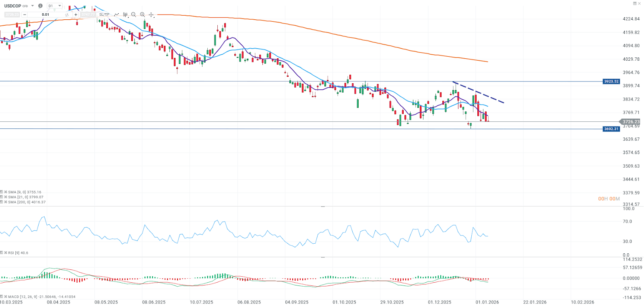
Task: Increase trade volume with plus button
Action: pyautogui.click(x=76, y=14)
